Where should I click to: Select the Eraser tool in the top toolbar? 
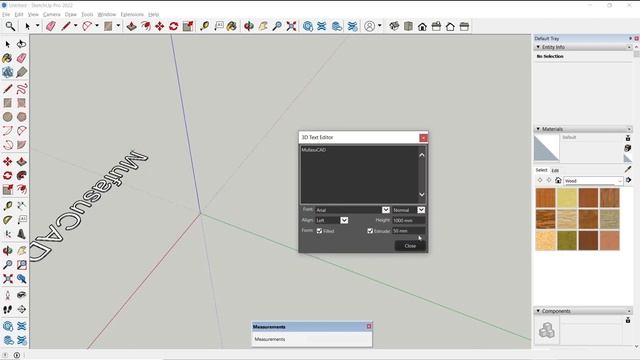click(x=51, y=27)
